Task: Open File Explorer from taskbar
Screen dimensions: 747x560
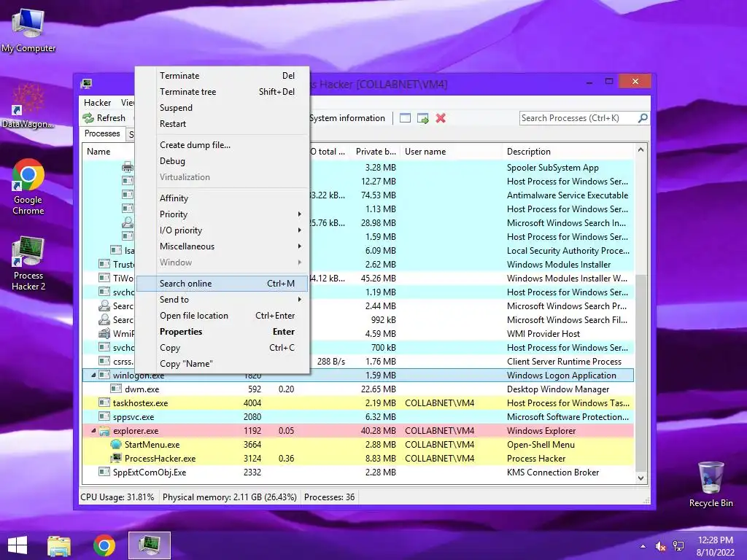Action: (x=59, y=545)
